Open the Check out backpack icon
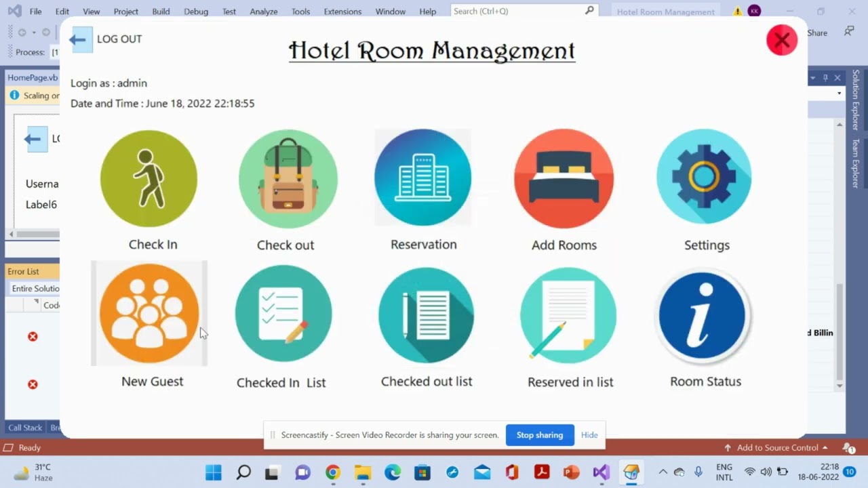Image resolution: width=868 pixels, height=488 pixels. (288, 179)
